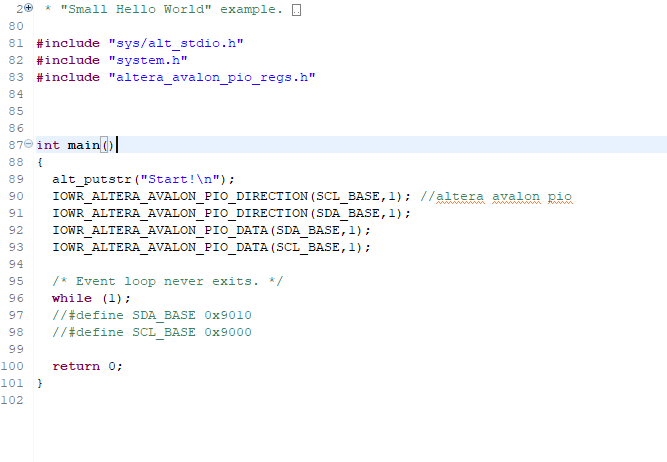Click the 'while (1);' statement
Viewport: 667px width, 462px height.
click(91, 299)
